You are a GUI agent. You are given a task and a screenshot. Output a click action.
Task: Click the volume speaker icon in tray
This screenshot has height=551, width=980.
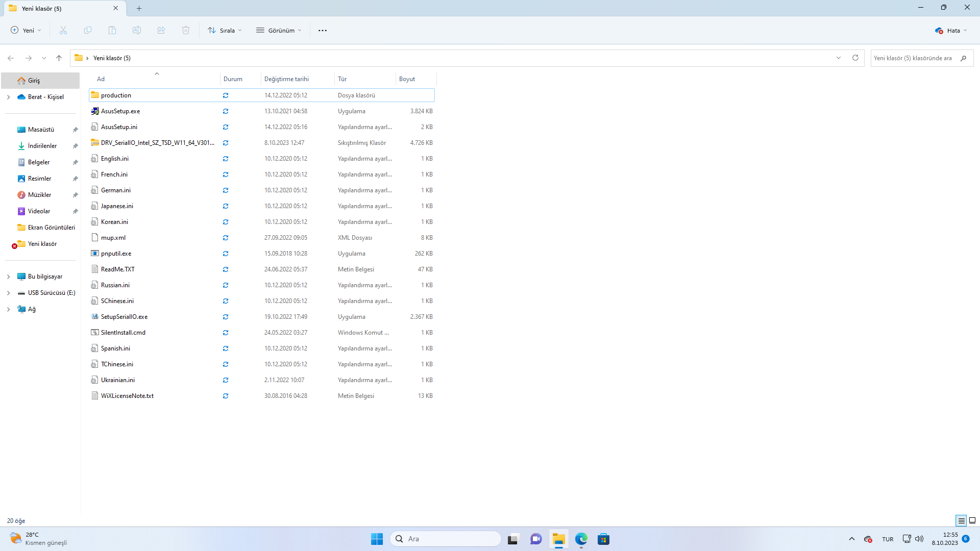click(x=919, y=539)
